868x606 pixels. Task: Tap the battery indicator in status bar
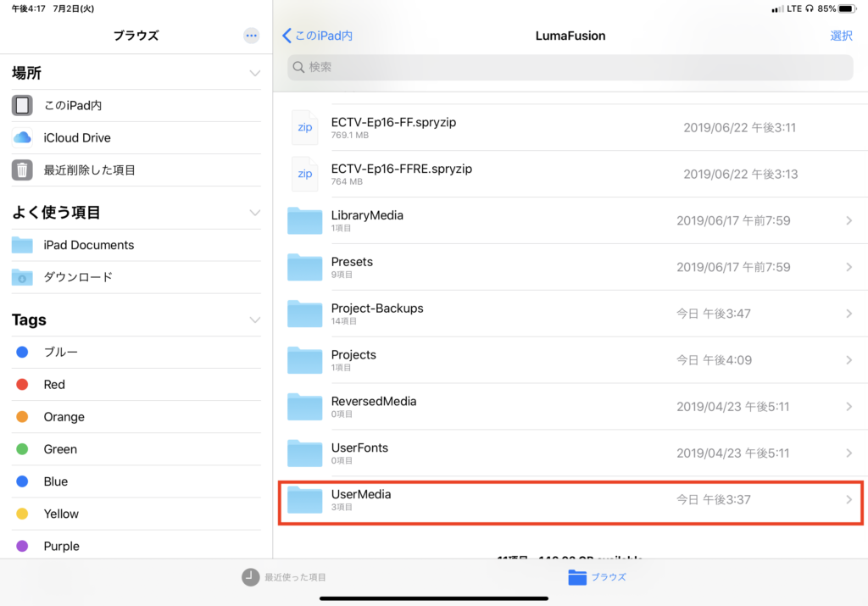pyautogui.click(x=847, y=8)
